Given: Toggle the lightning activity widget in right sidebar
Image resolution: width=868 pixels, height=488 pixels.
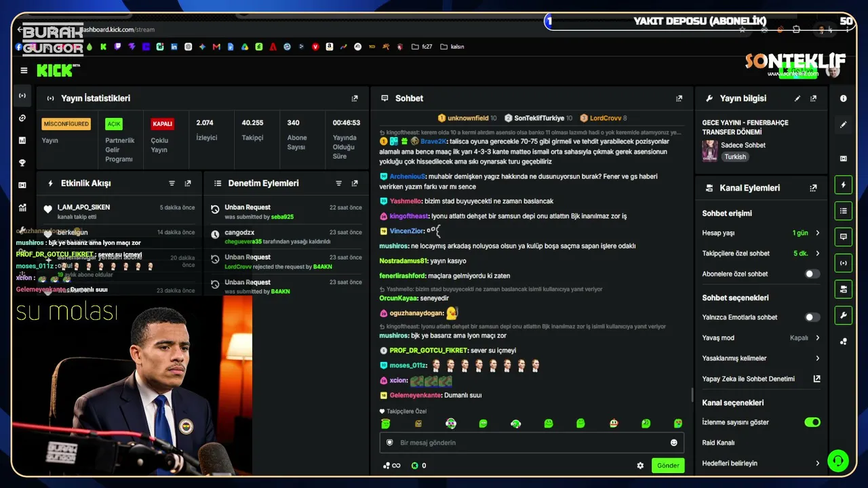Looking at the screenshot, I should point(844,184).
